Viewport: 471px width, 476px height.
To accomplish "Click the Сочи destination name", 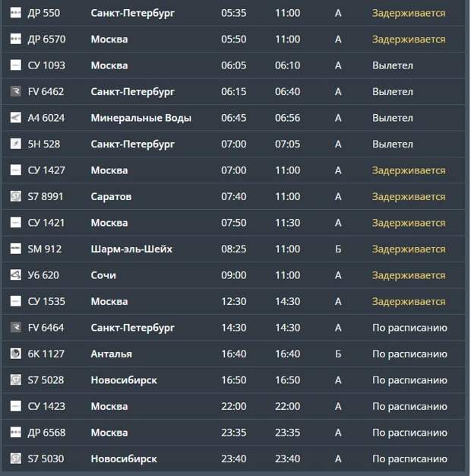I will click(x=103, y=275).
